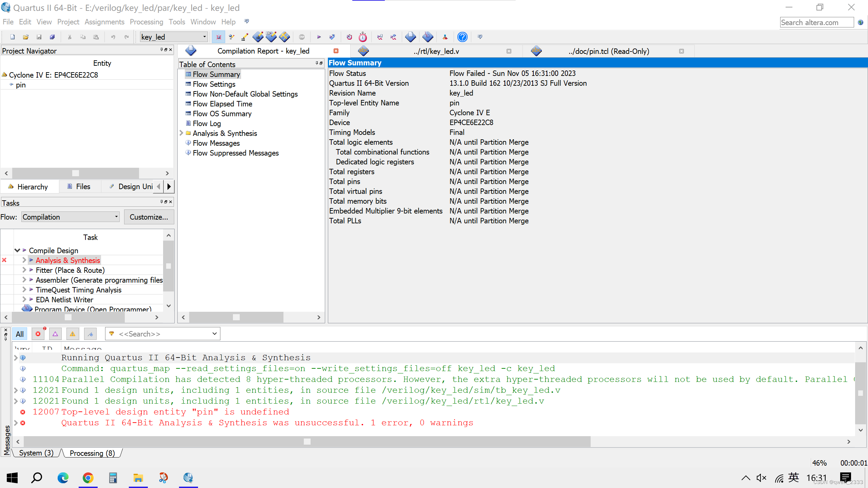Click the Chip Planner toolbar icon
This screenshot has width=868, height=488.
pos(284,37)
